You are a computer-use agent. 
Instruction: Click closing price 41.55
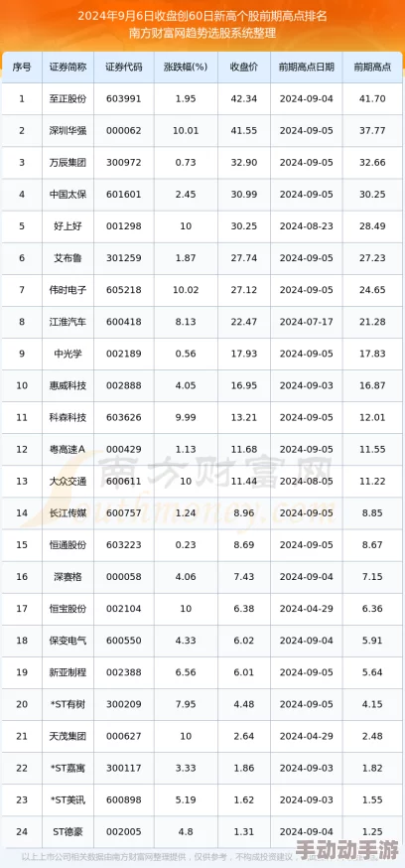(x=244, y=131)
